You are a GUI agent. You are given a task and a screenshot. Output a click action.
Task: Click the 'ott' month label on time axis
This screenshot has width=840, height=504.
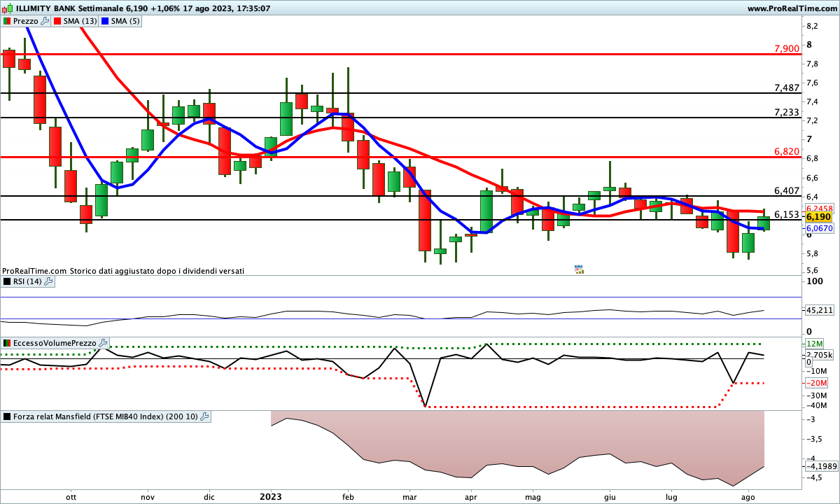[71, 496]
